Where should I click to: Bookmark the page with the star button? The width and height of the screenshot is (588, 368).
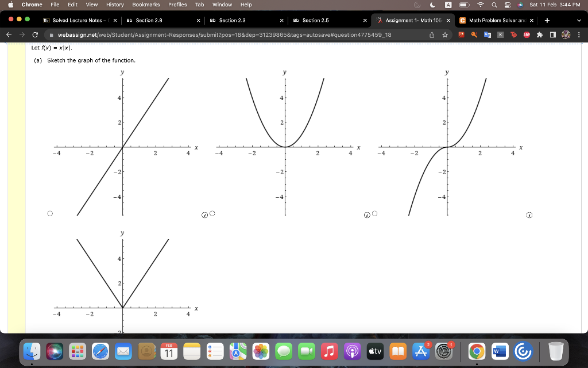[446, 34]
